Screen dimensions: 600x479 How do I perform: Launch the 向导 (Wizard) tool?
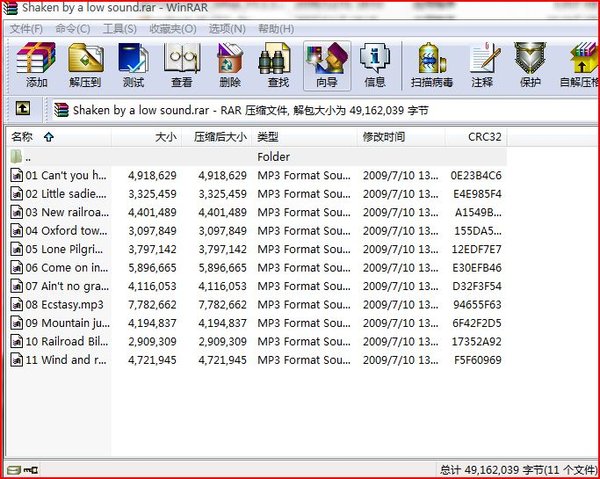pyautogui.click(x=327, y=65)
